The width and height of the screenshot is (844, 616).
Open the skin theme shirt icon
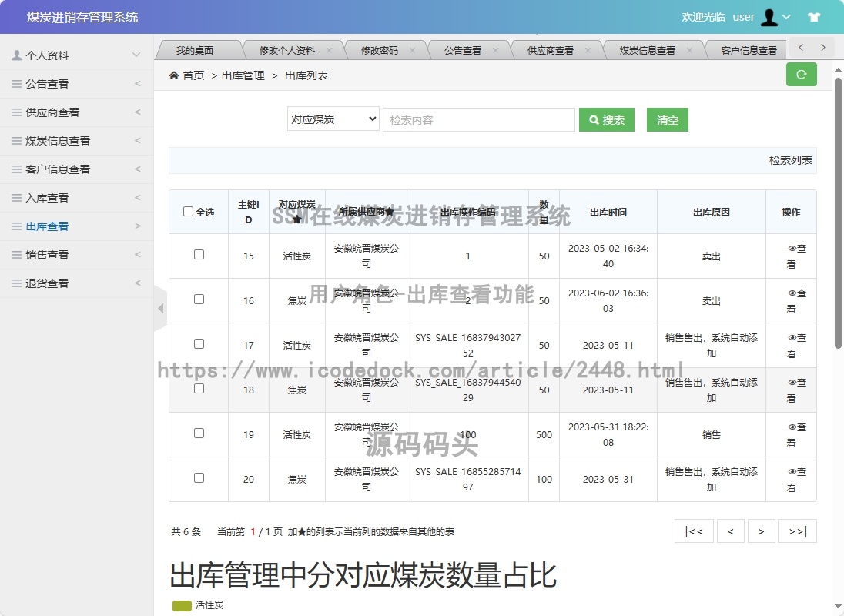pos(814,17)
